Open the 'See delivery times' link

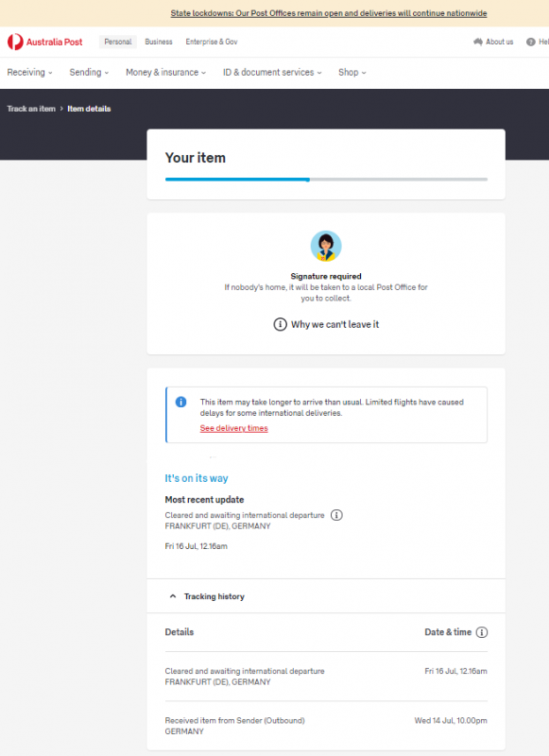(x=233, y=428)
